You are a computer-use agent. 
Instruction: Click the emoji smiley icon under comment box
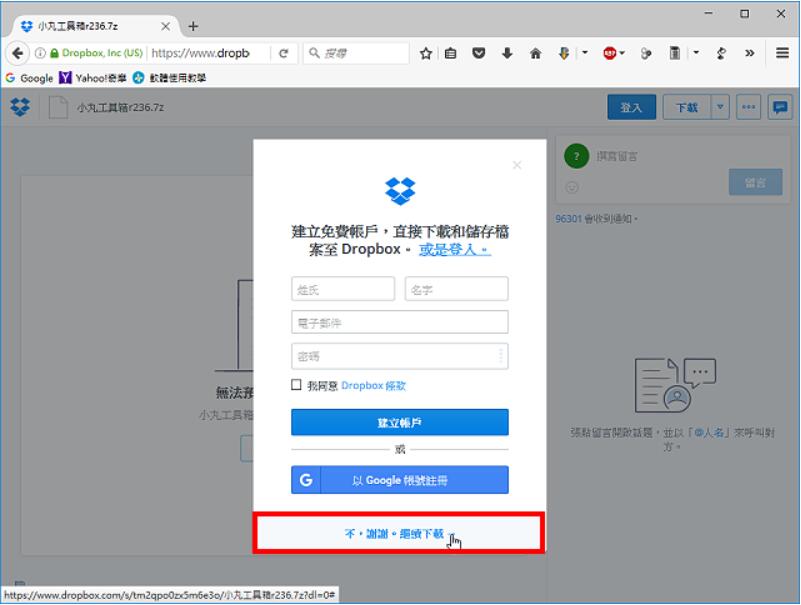pos(572,188)
